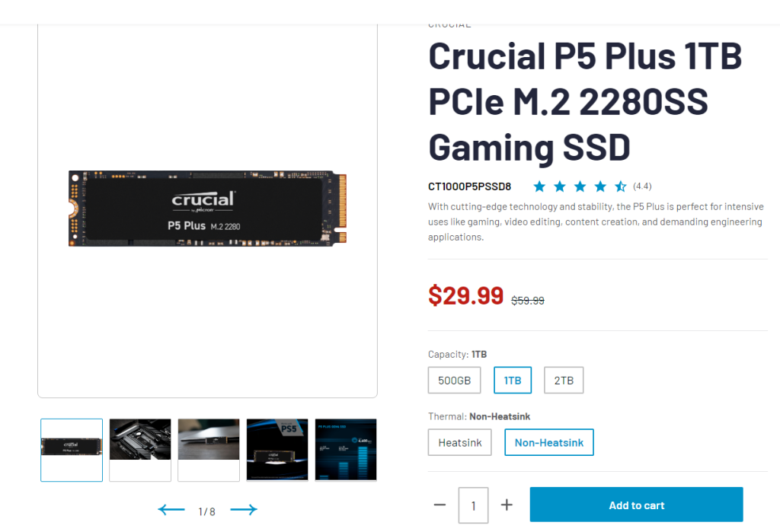Select the Non-Heatsink thermal option
Image resolution: width=780 pixels, height=532 pixels.
pyautogui.click(x=549, y=442)
